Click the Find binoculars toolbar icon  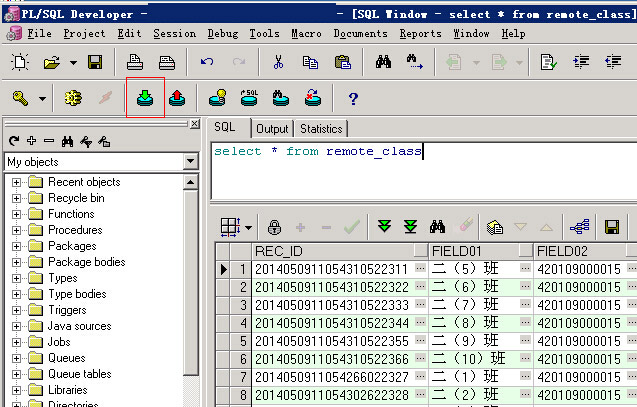383,62
